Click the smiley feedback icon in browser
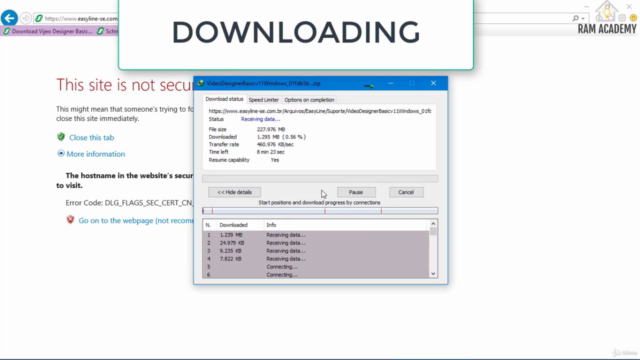The height and width of the screenshot is (360, 640). click(633, 18)
